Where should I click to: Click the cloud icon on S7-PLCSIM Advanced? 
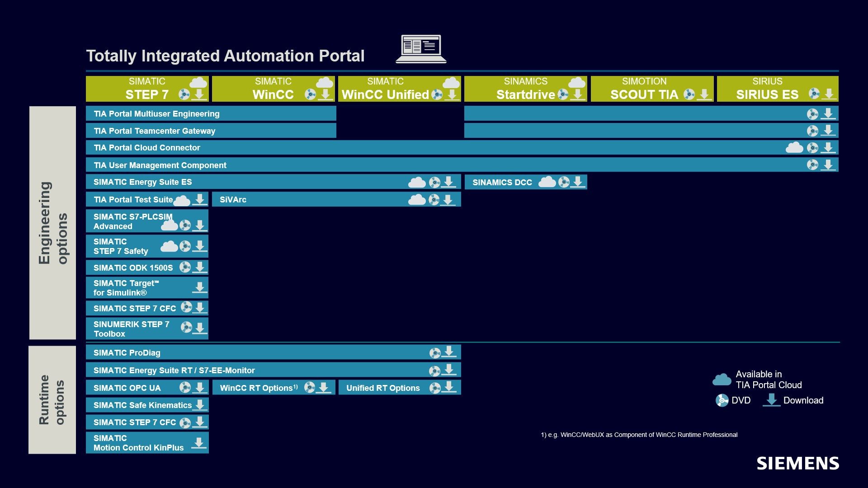[170, 225]
